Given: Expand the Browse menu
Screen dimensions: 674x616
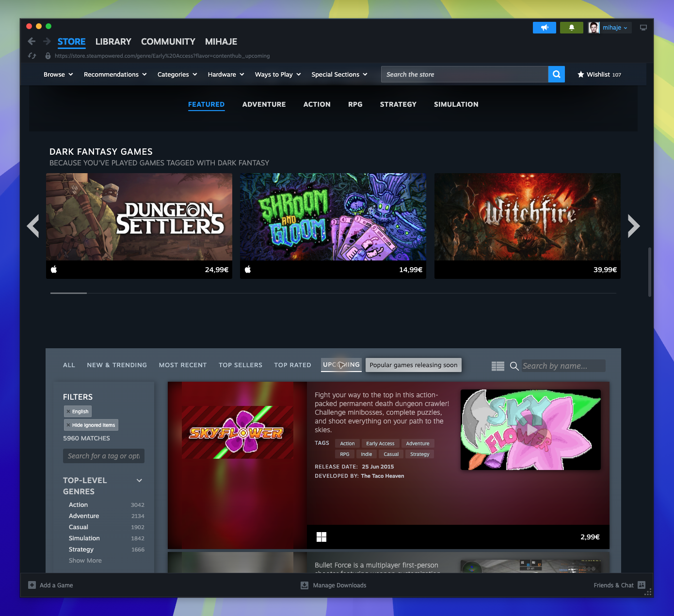Looking at the screenshot, I should (58, 74).
